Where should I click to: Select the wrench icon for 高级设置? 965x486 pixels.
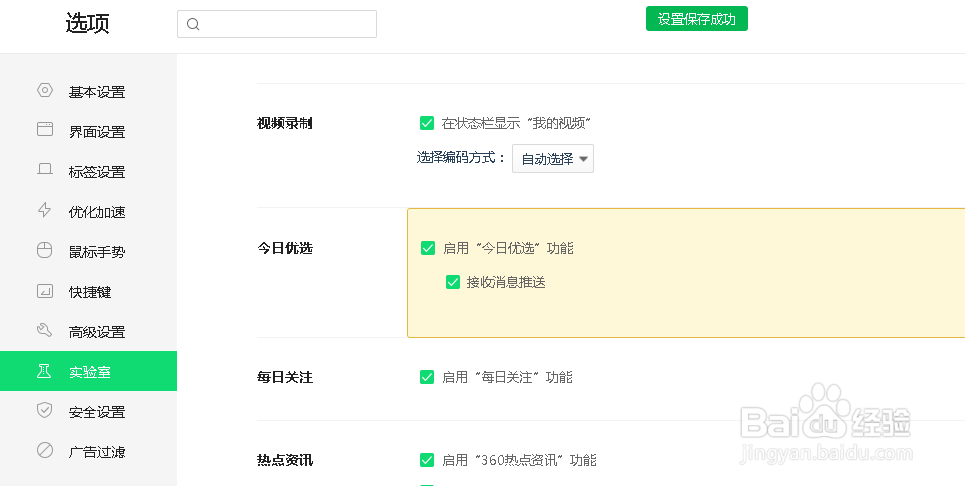(44, 330)
